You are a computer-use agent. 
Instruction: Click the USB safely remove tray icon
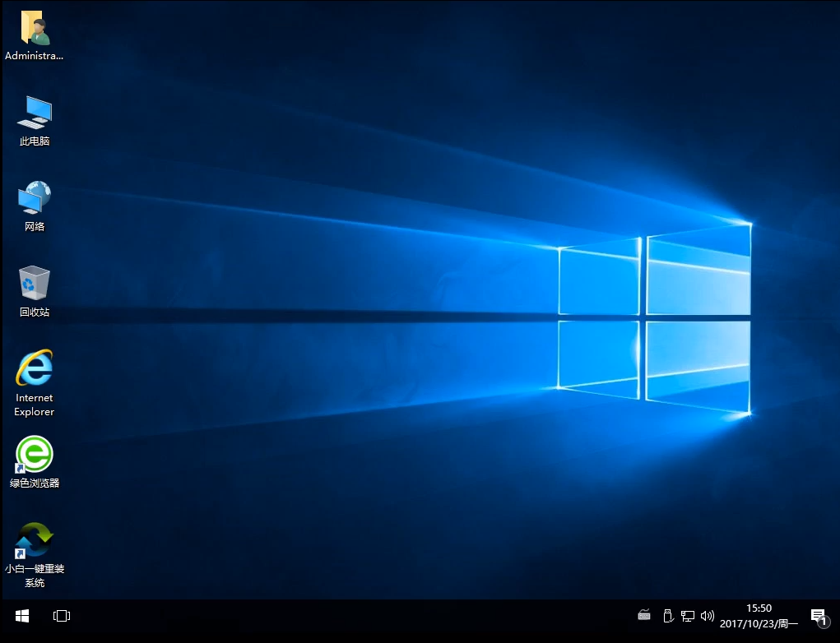coord(667,616)
